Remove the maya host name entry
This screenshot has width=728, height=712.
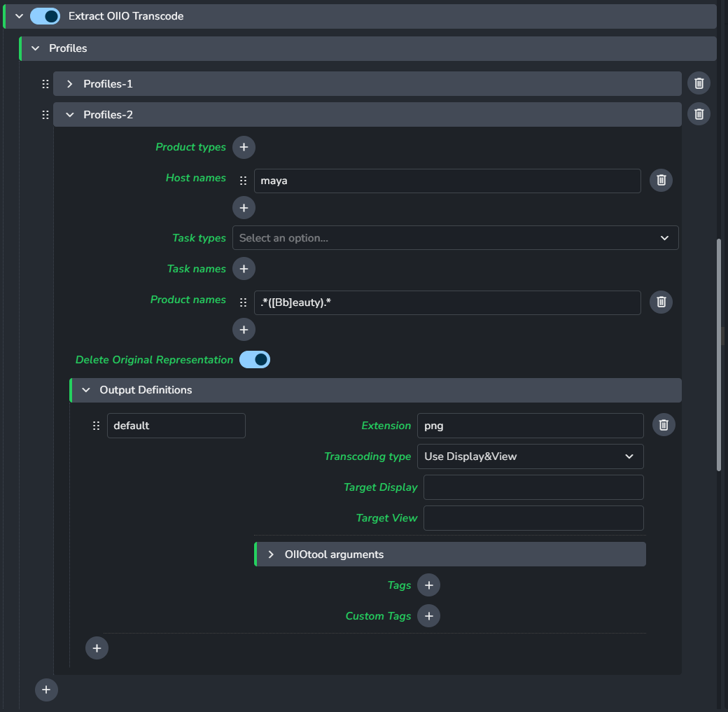click(661, 181)
